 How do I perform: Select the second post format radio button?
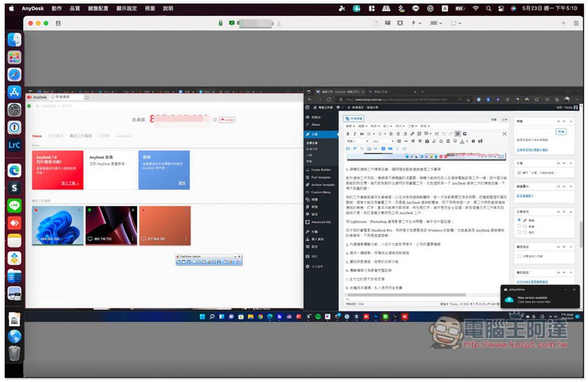pyautogui.click(x=519, y=226)
